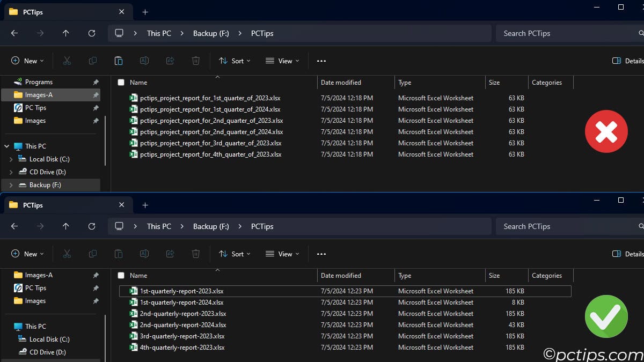Screen dimensions: 644x362
Task: Click the Delete trash icon
Action: [x=195, y=61]
